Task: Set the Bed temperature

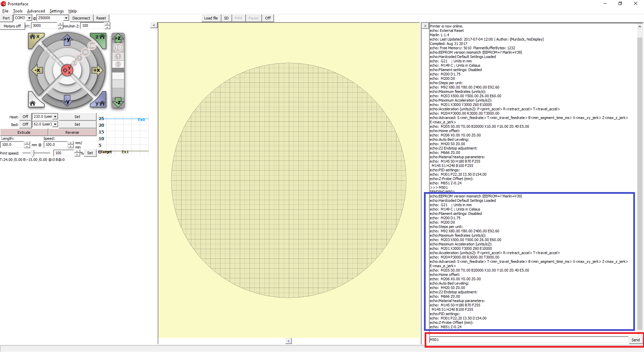Action: (x=77, y=124)
